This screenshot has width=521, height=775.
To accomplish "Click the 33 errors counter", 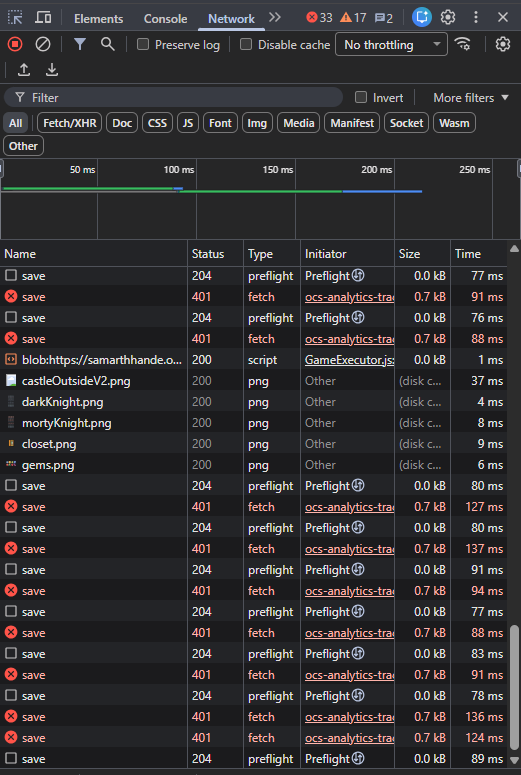I will [x=319, y=18].
